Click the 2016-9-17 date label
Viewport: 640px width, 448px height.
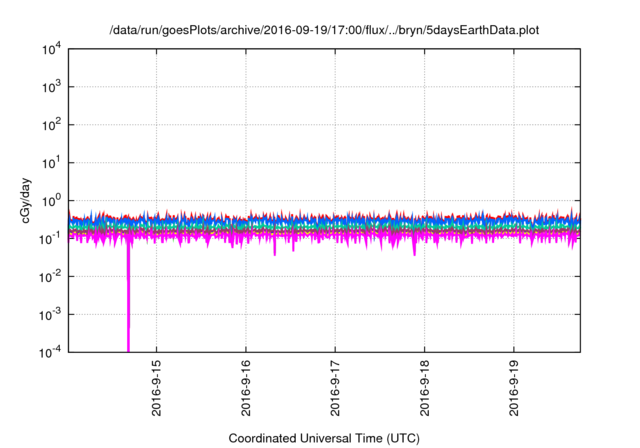click(335, 388)
